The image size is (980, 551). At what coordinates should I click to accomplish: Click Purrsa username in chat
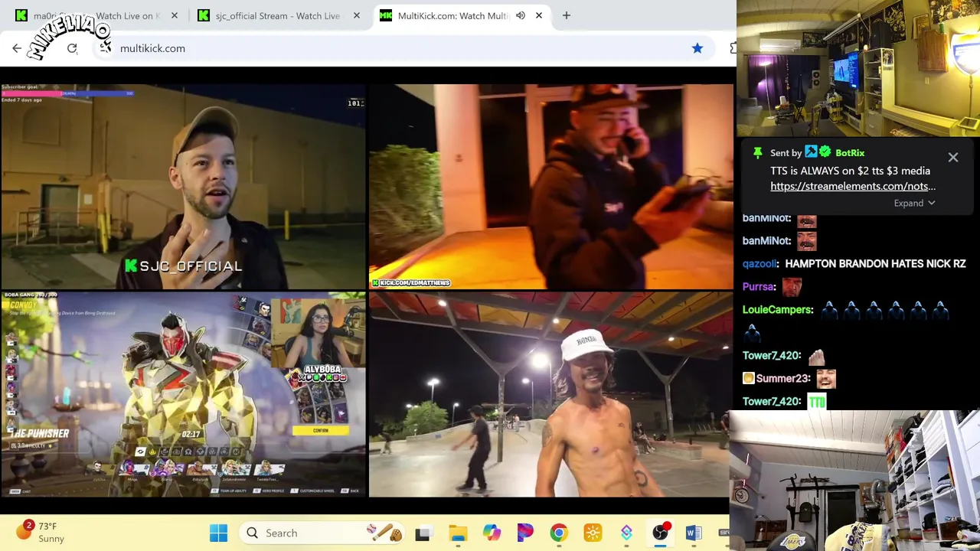click(759, 287)
